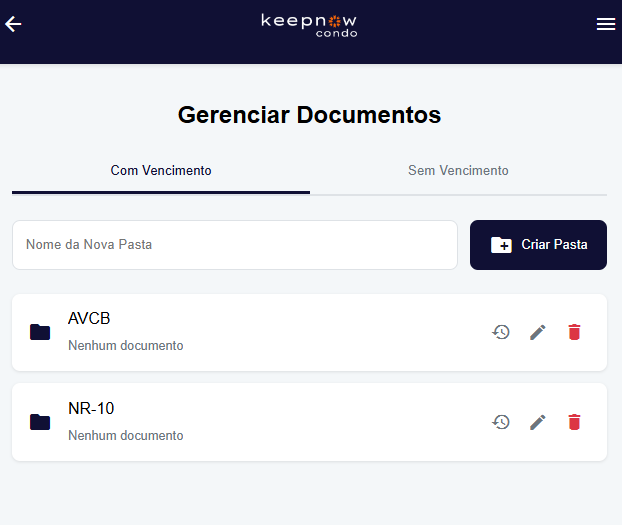Click the AVCB folder icon
Screen dimensions: 622x525
coord(40,332)
